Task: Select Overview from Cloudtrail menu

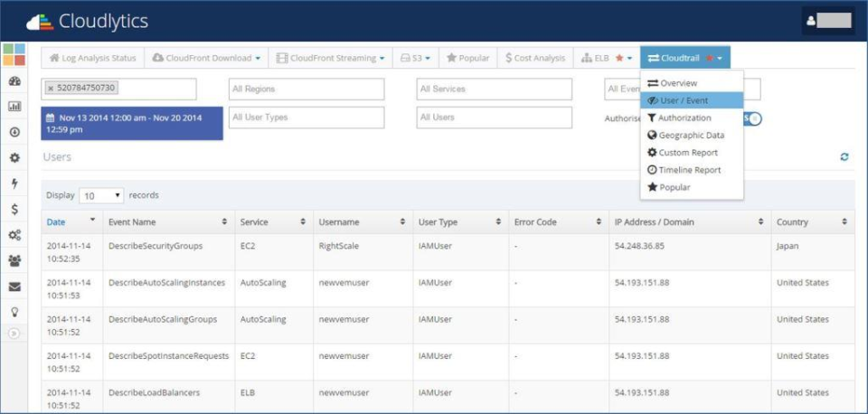Action: [692, 83]
